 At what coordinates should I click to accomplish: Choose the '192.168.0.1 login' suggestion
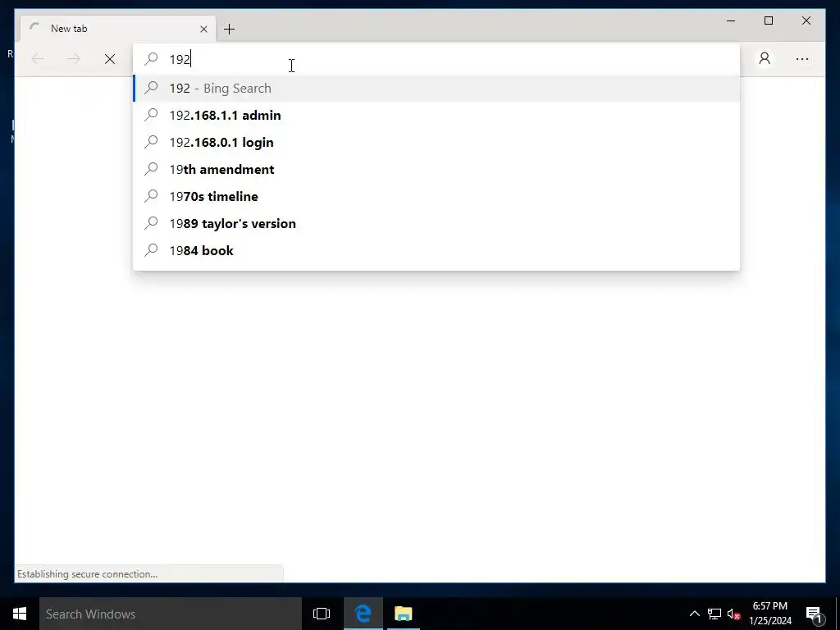click(x=436, y=142)
